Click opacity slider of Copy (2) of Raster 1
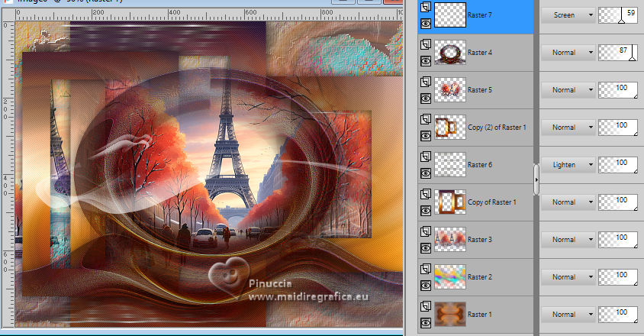The height and width of the screenshot is (336, 644). (x=618, y=128)
